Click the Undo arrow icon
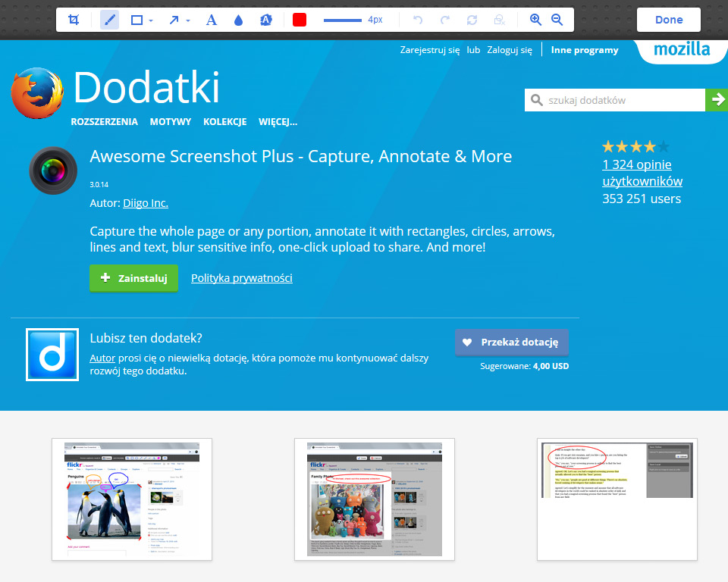 [x=418, y=20]
